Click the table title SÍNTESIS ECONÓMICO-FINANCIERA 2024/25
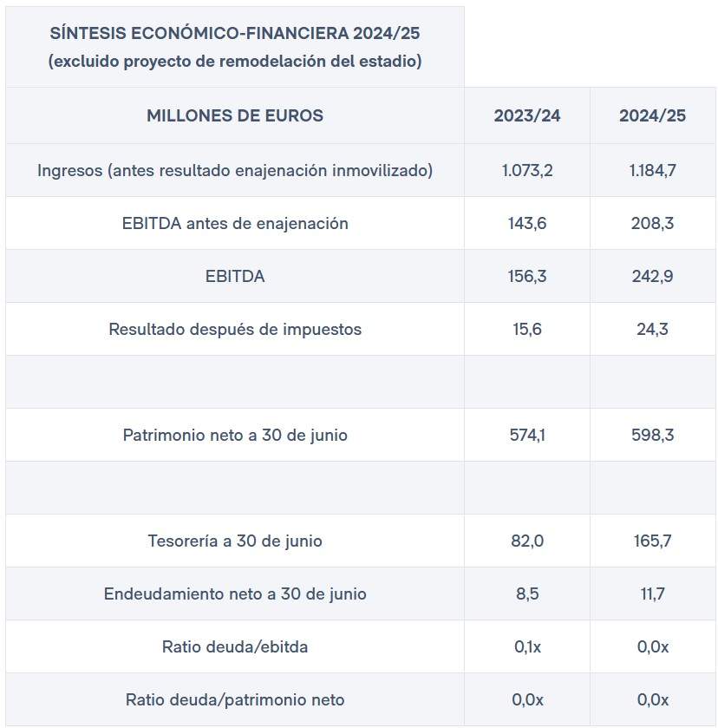Viewport: 718px width, 728px height. click(x=235, y=33)
